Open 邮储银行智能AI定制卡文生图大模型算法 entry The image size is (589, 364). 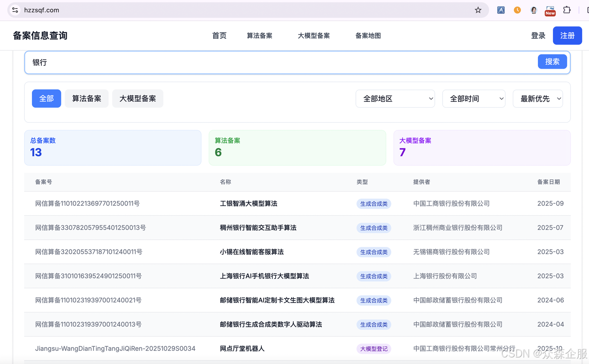click(277, 300)
